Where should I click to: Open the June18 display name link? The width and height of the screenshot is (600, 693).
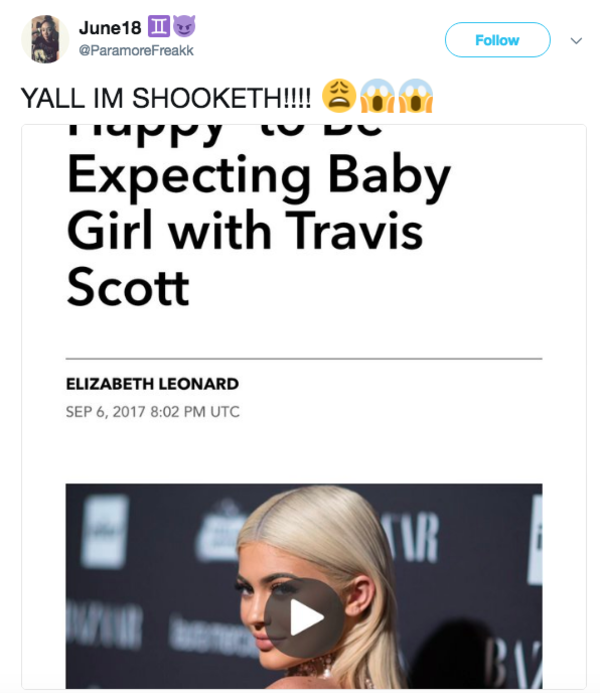point(110,28)
